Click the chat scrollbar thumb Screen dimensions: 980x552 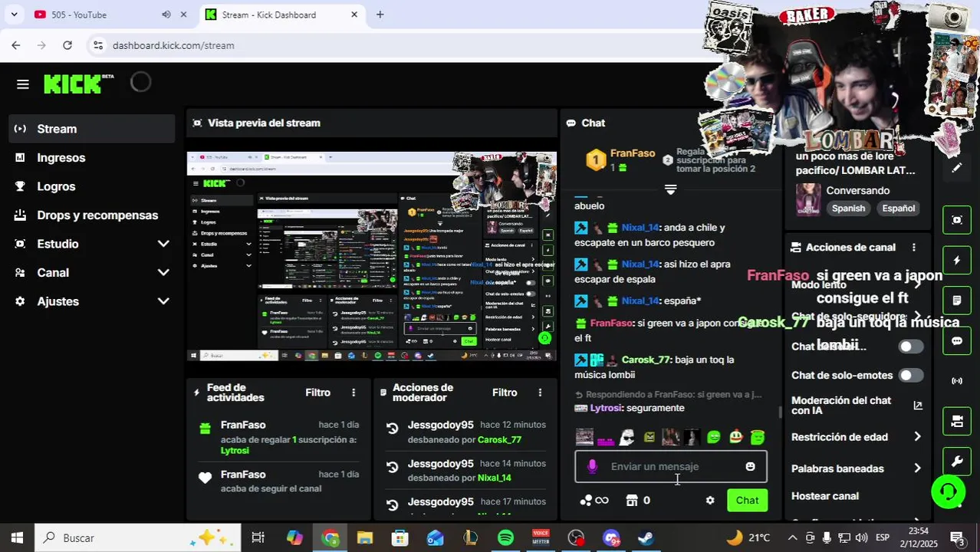[780, 412]
